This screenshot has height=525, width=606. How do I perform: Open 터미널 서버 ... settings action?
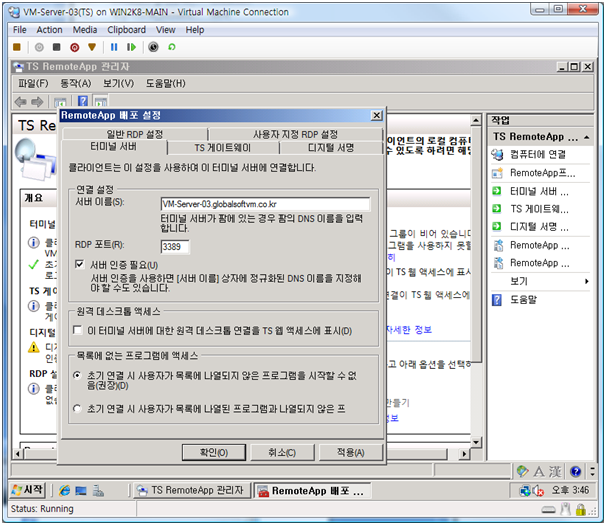click(x=538, y=191)
